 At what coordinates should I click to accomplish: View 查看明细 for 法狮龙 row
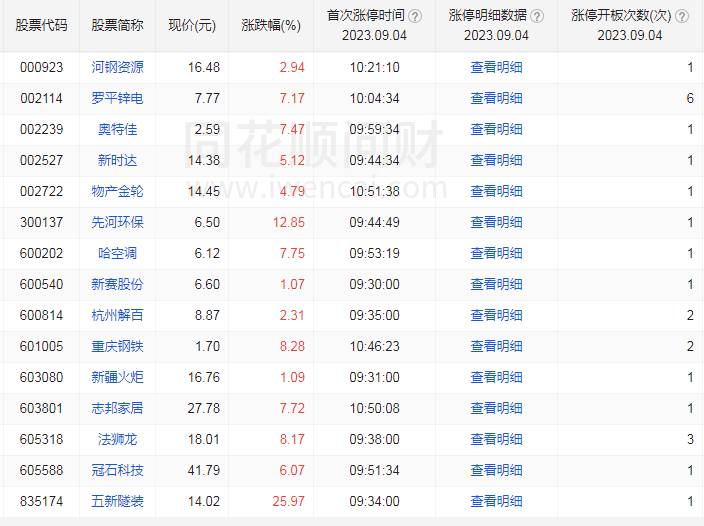497,439
